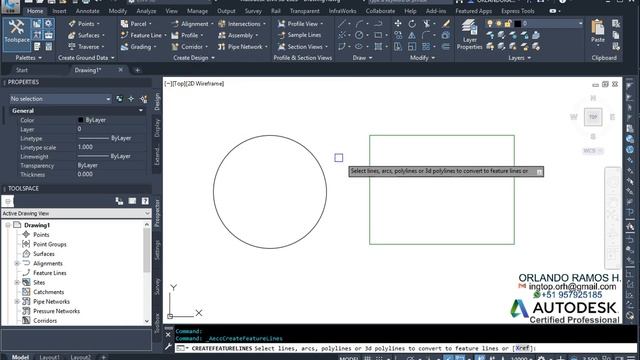This screenshot has height=360, width=640.
Task: Click the Parcel tool in Create Design
Action: click(x=137, y=24)
